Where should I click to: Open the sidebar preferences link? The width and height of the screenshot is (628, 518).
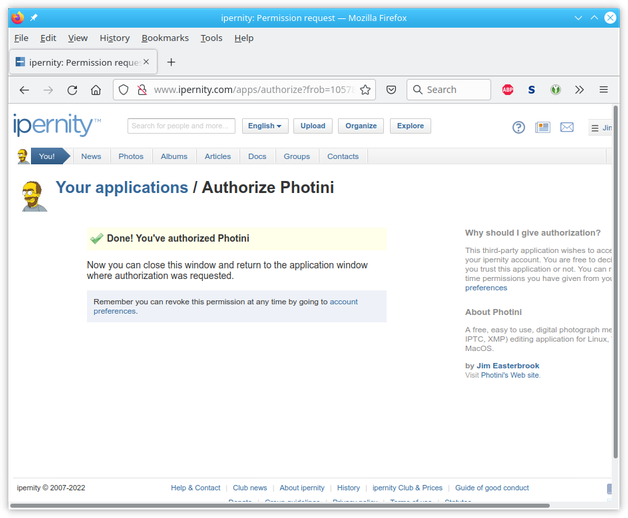pos(486,288)
